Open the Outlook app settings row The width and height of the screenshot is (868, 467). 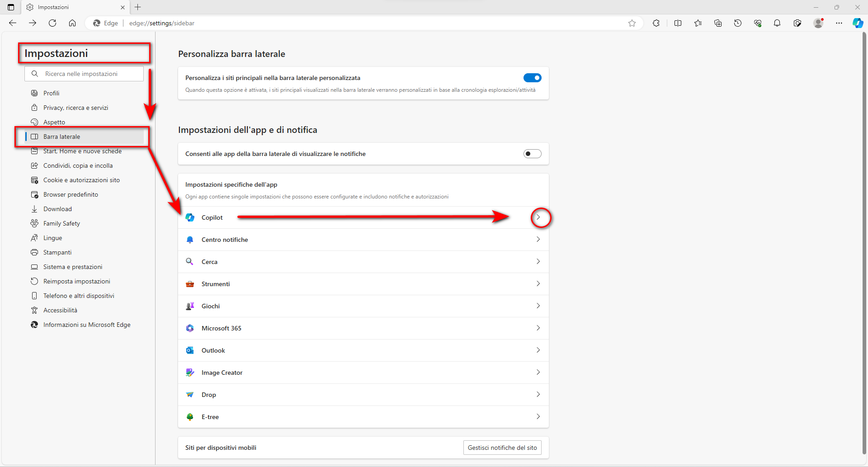(x=362, y=350)
